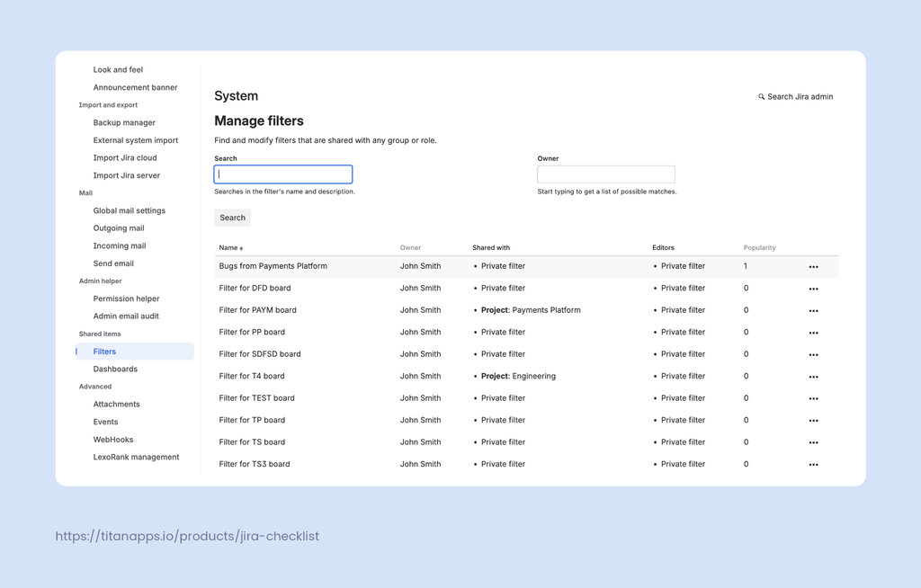Select the Filter for SDFSD board name

[260, 354]
